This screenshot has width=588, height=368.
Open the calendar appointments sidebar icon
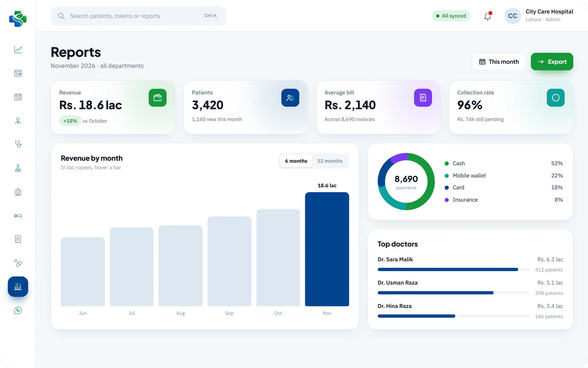pyautogui.click(x=18, y=97)
